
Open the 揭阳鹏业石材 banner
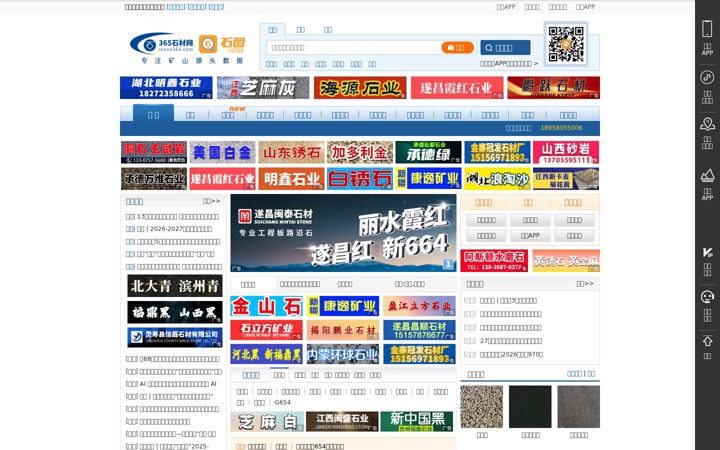(x=343, y=330)
